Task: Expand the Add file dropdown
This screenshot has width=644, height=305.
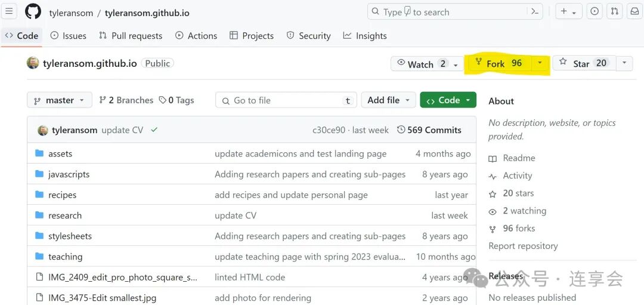Action: pos(388,100)
